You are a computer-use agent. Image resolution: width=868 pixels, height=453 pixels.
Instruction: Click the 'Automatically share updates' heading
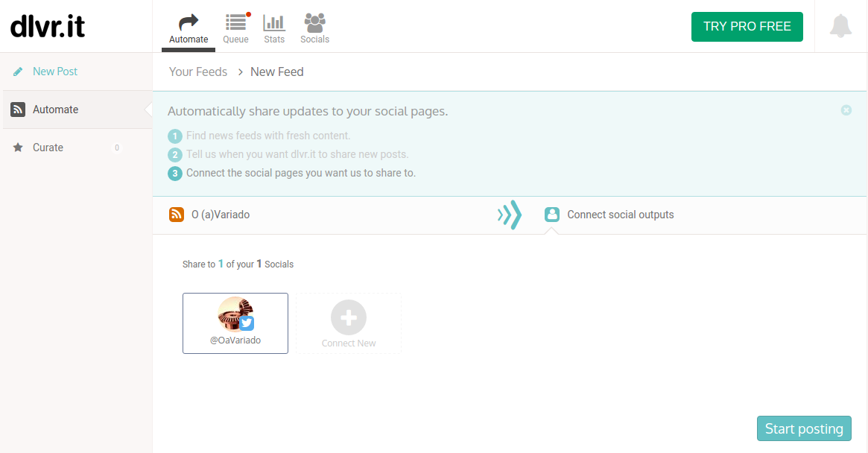point(308,111)
